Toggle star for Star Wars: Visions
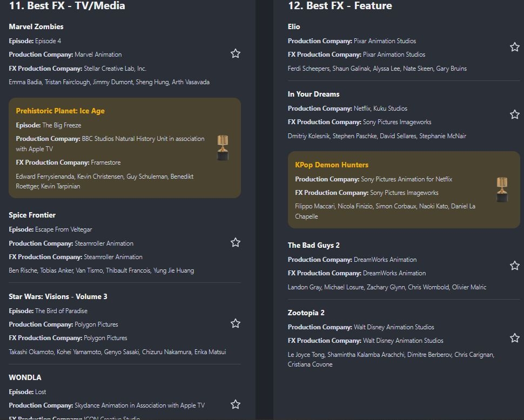Image resolution: width=524 pixels, height=420 pixels. [236, 323]
